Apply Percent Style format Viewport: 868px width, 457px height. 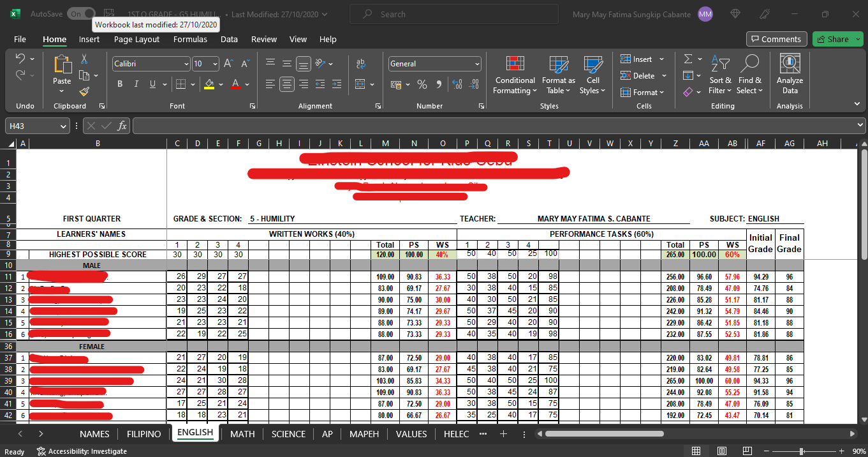point(422,84)
